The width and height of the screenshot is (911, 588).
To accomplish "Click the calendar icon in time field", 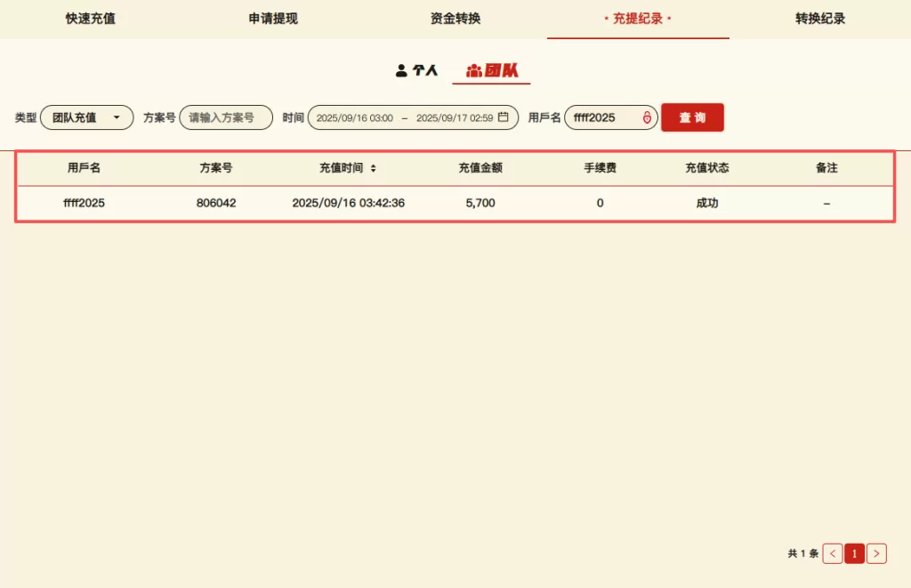I will coord(503,117).
